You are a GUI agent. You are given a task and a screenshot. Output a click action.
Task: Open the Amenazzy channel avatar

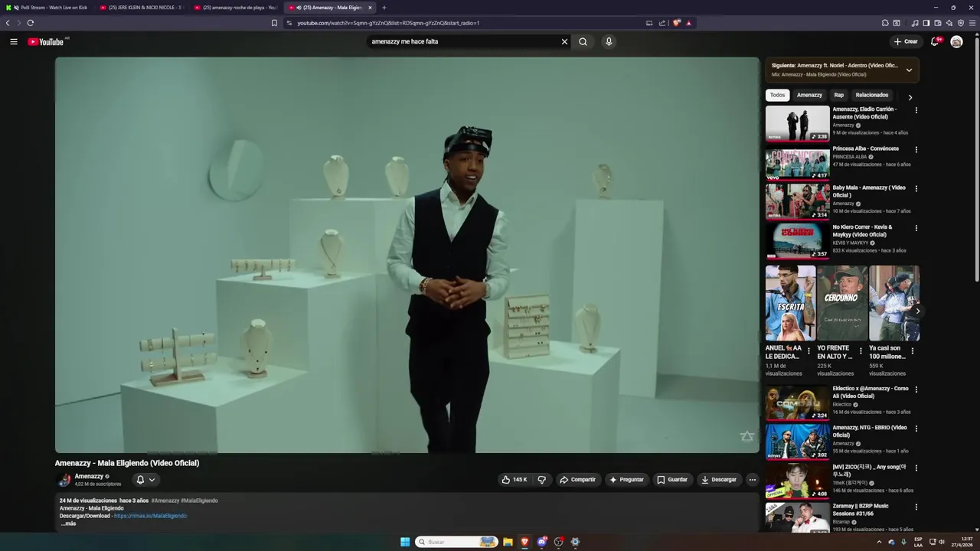pos(64,480)
